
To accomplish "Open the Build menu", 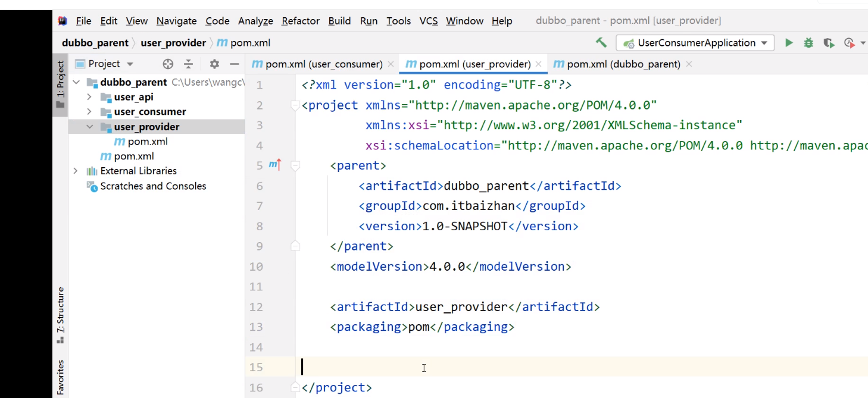I will pyautogui.click(x=339, y=21).
